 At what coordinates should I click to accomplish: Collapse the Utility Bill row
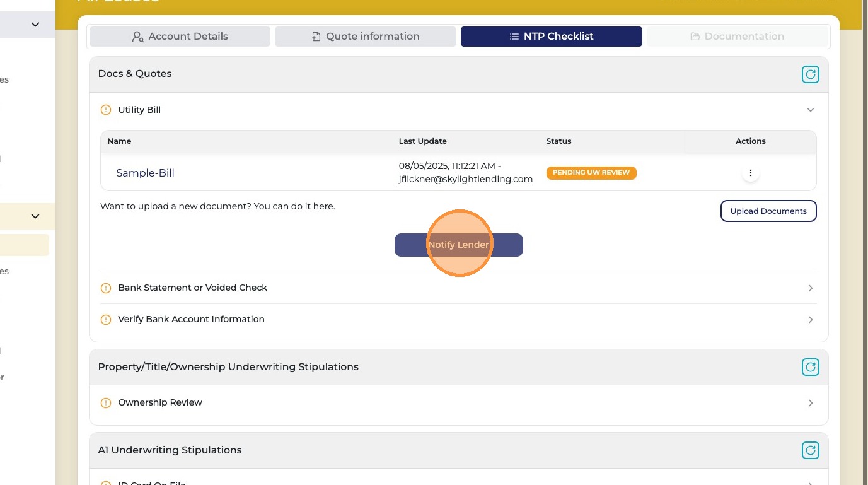pyautogui.click(x=811, y=110)
